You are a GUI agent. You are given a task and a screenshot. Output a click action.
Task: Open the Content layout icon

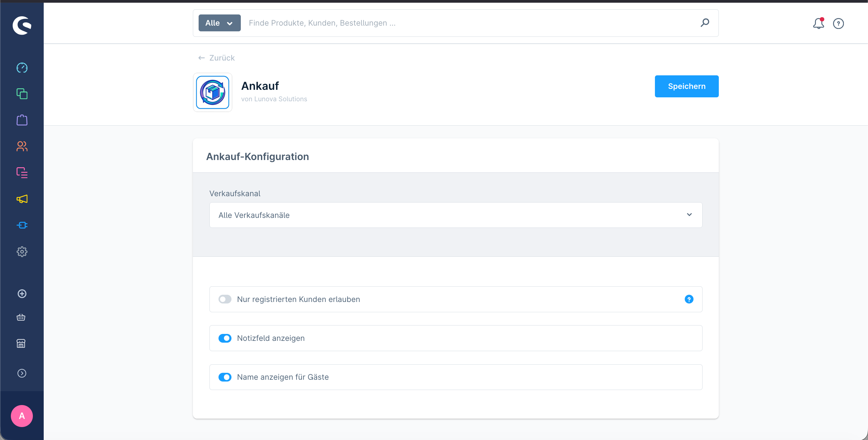tap(22, 172)
